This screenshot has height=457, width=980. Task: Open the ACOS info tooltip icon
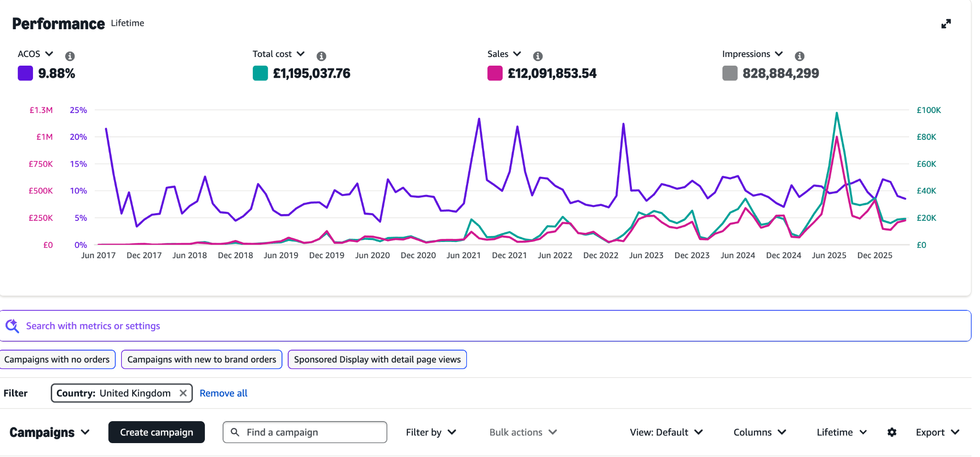(70, 56)
